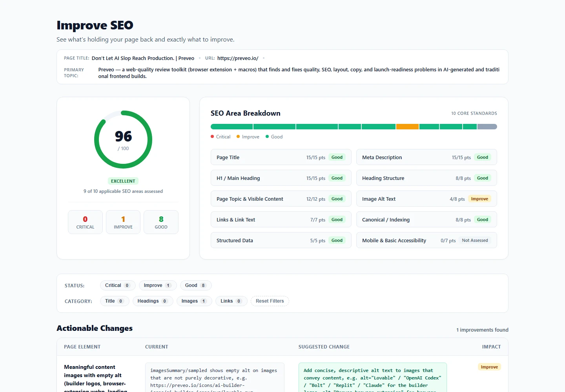Click the 1 improvements found text
The image size is (565, 392).
coord(482,330)
